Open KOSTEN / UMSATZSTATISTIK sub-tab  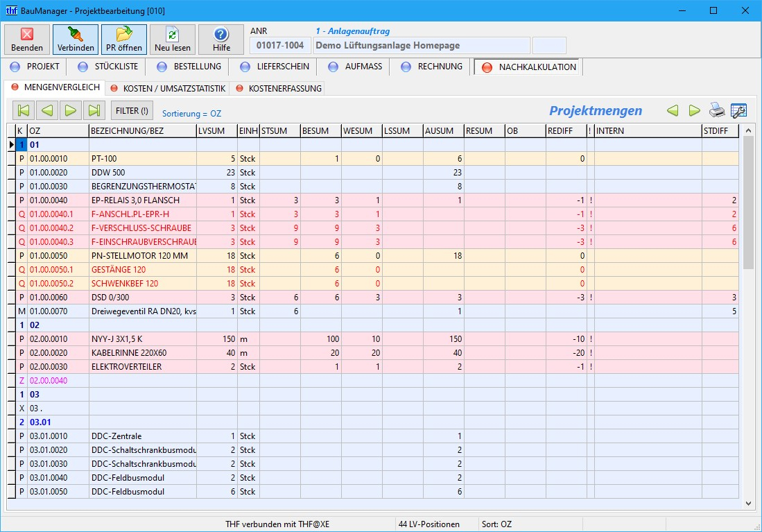click(168, 89)
